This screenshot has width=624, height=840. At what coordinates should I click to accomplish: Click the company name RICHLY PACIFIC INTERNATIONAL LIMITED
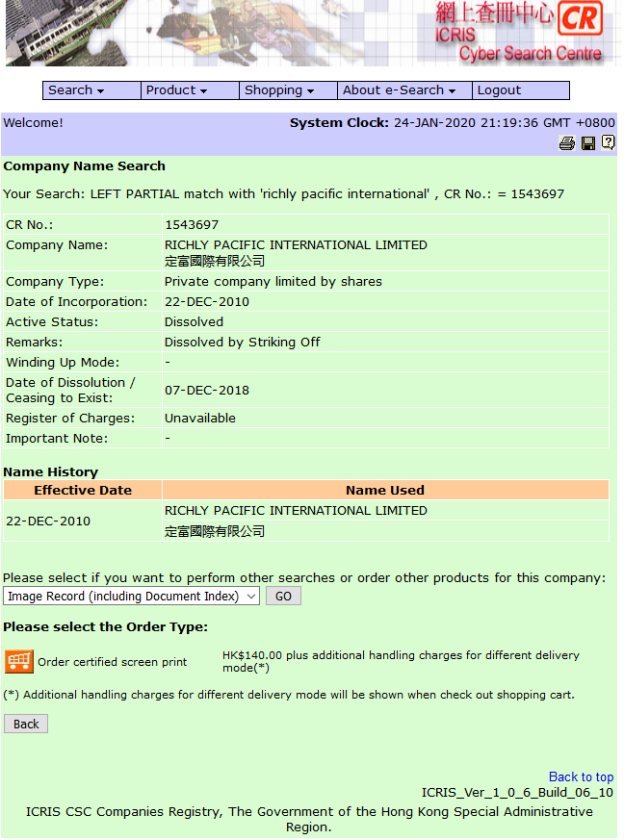(x=296, y=245)
